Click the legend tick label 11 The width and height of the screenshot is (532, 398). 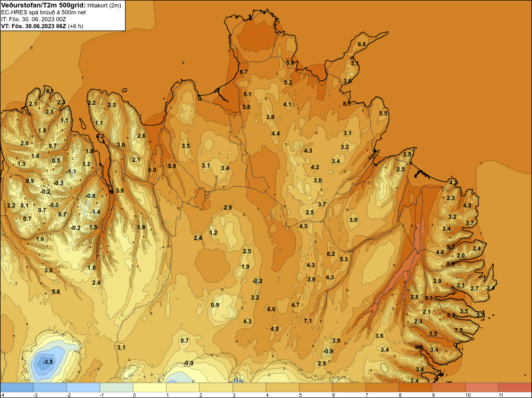point(501,395)
